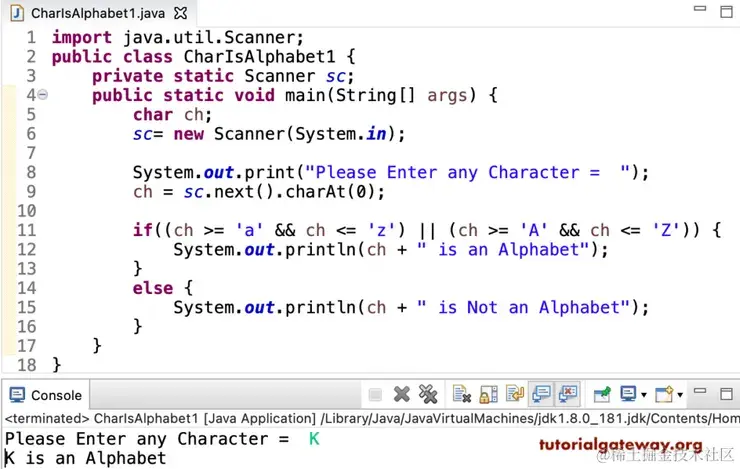Toggle Word Wrap in the console
This screenshot has width=740, height=469.
[515, 394]
